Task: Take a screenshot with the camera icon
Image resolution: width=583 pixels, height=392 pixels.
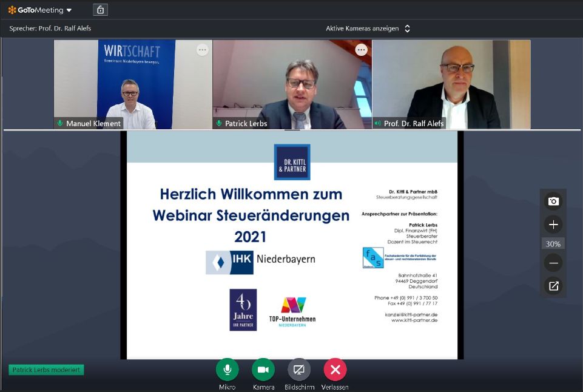Action: 553,201
